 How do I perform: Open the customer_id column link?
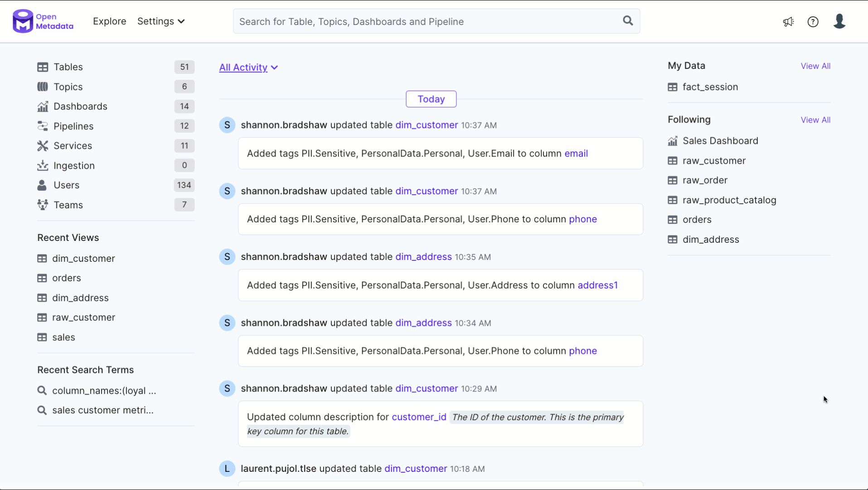coord(419,417)
